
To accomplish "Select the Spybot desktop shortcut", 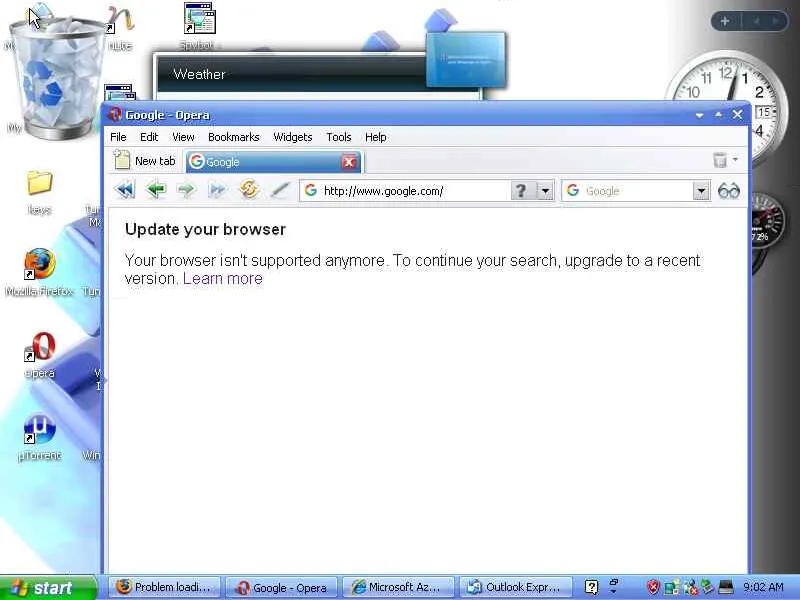I will (x=199, y=26).
